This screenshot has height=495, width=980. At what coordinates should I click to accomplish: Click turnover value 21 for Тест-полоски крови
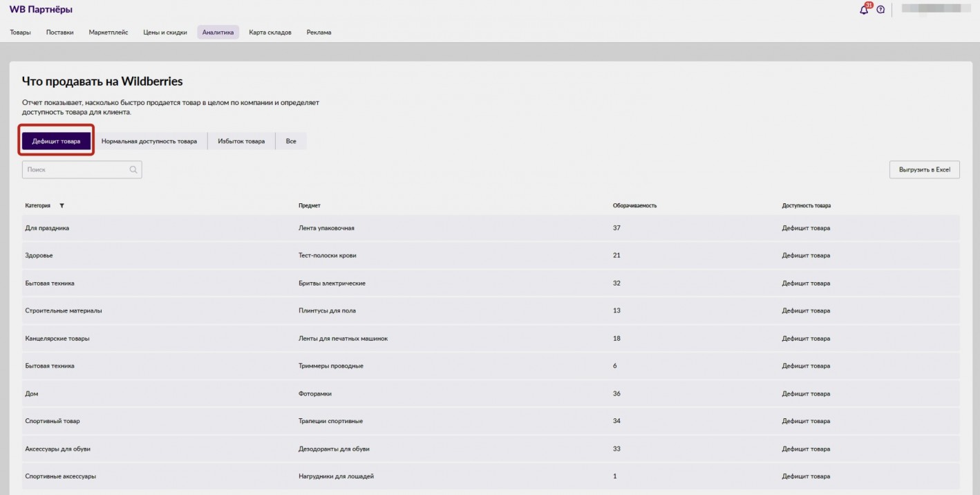[x=616, y=256]
